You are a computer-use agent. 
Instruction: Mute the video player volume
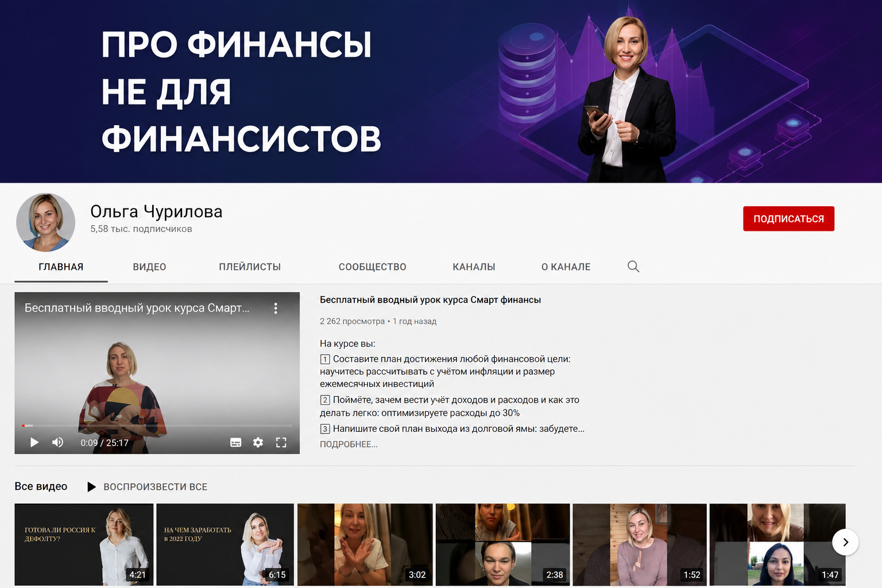tap(58, 442)
